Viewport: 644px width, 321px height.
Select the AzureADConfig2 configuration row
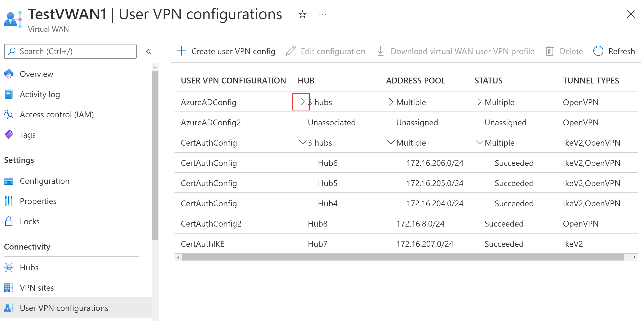(x=211, y=123)
